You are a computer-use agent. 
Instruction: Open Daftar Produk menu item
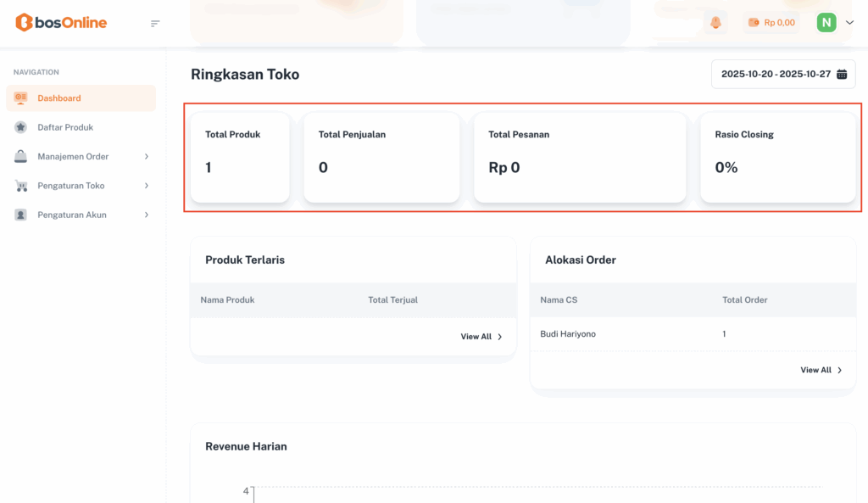[65, 127]
